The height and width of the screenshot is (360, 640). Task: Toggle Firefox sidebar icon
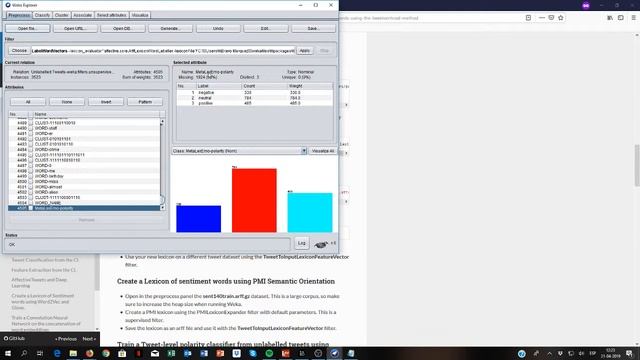[621, 18]
